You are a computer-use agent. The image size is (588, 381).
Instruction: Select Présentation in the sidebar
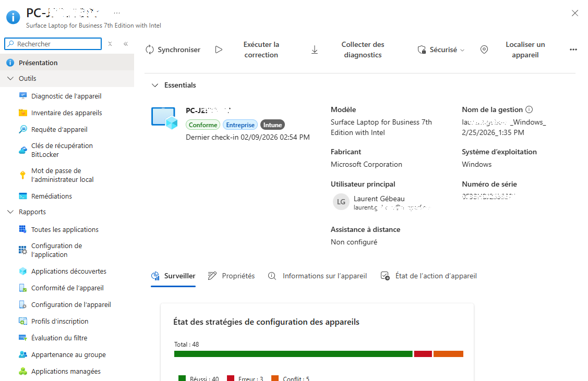pos(67,63)
